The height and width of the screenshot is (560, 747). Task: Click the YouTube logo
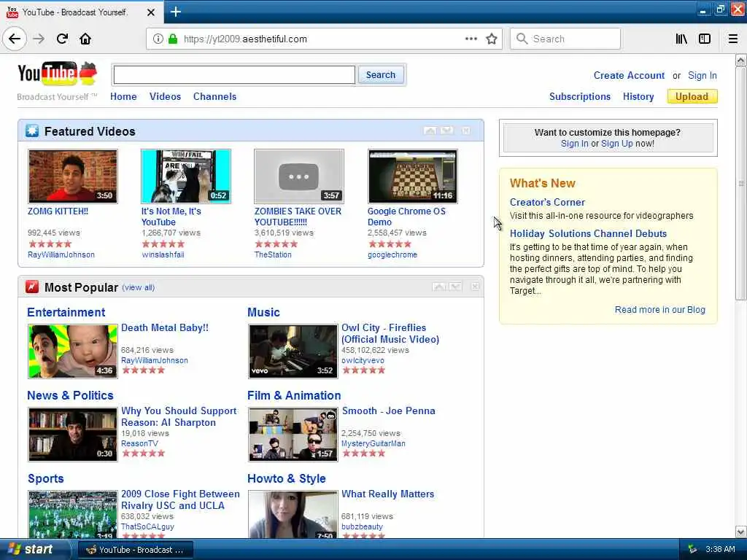click(x=57, y=74)
